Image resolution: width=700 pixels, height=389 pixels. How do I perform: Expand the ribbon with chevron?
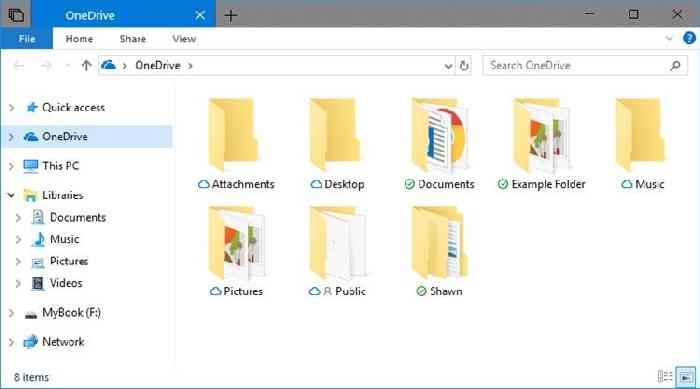669,38
